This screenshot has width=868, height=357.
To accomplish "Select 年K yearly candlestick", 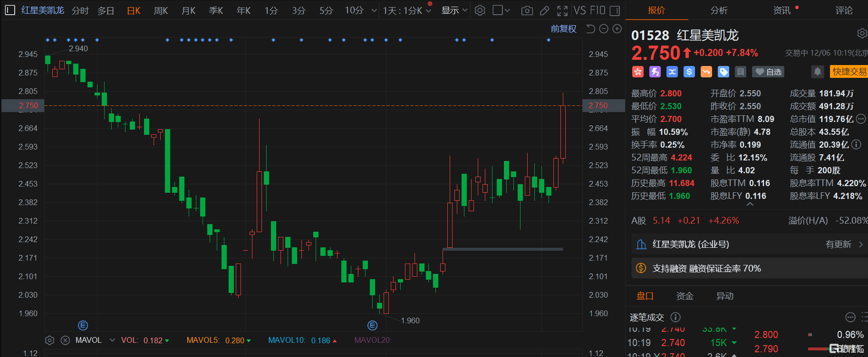I will pyautogui.click(x=244, y=10).
